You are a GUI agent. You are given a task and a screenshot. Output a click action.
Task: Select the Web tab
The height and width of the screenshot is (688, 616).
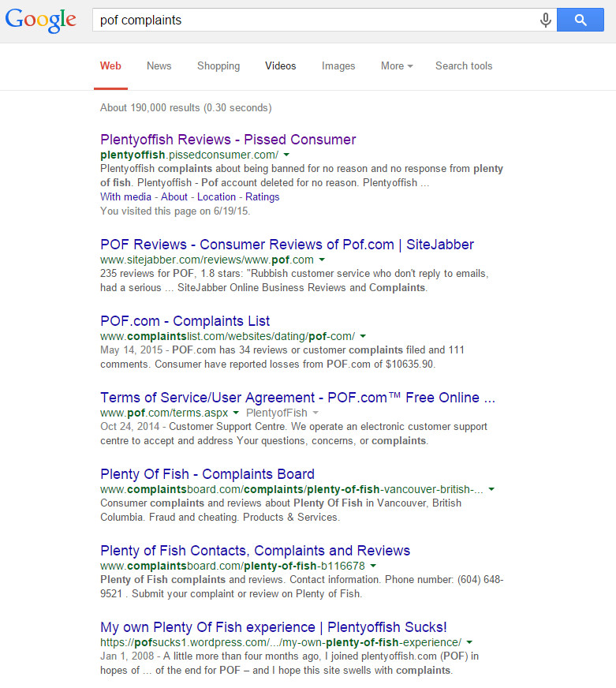click(x=110, y=65)
